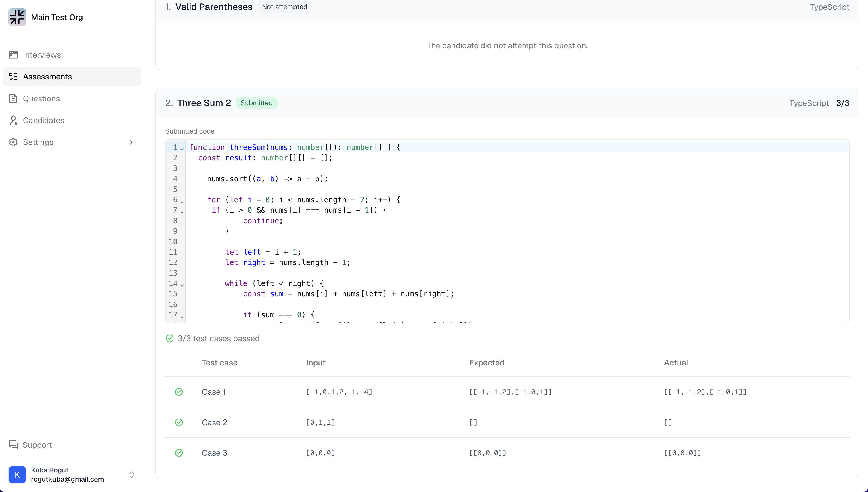Viewport: 868px width, 492px height.
Task: Click the Questions document icon
Action: (13, 98)
